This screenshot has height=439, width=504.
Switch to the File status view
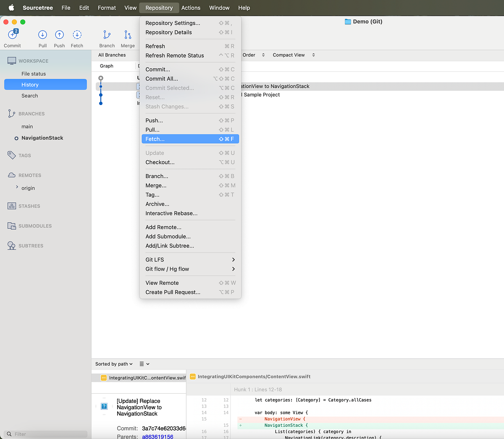pos(32,74)
